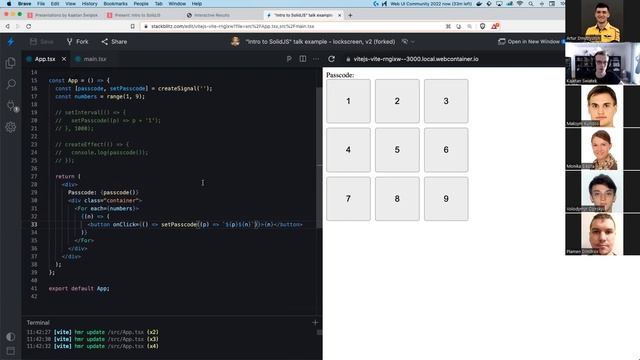Open the Bookmarks menu
Viewport: 640px width, 360px height.
116,4
